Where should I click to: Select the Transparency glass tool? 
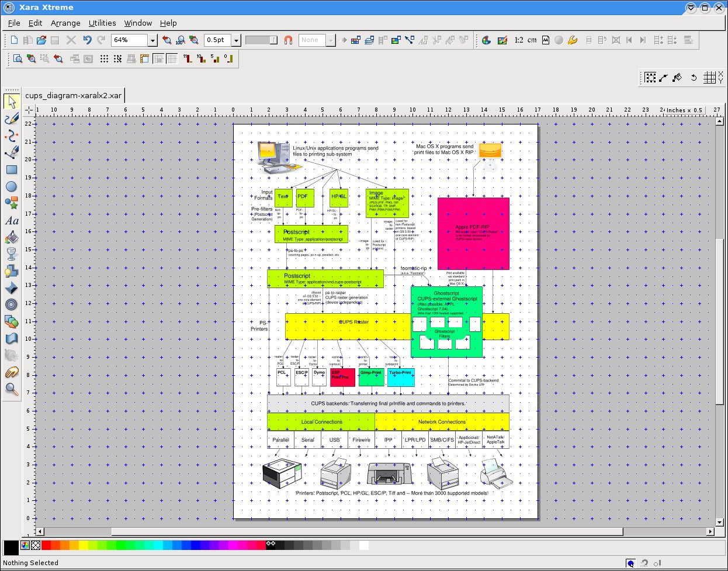click(12, 254)
